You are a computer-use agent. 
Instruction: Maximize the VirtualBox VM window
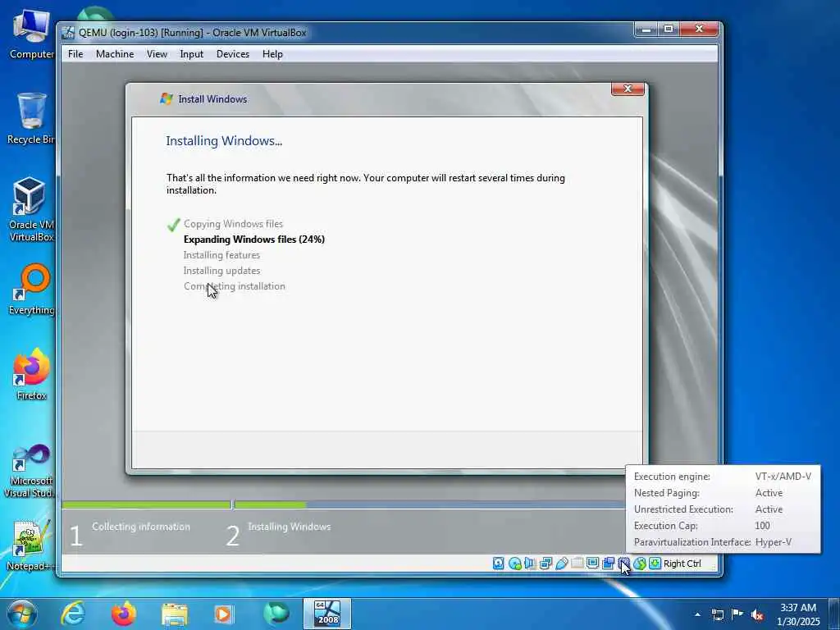[x=669, y=30]
